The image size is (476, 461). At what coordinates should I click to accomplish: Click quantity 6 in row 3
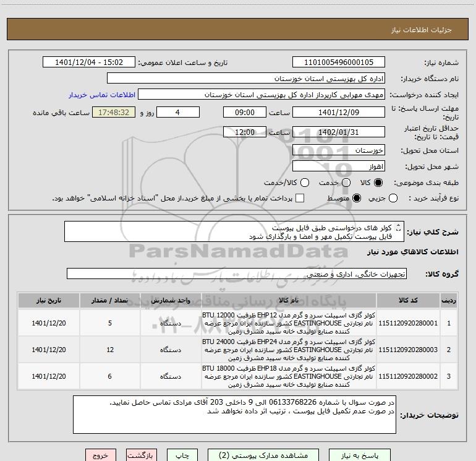tap(110, 376)
